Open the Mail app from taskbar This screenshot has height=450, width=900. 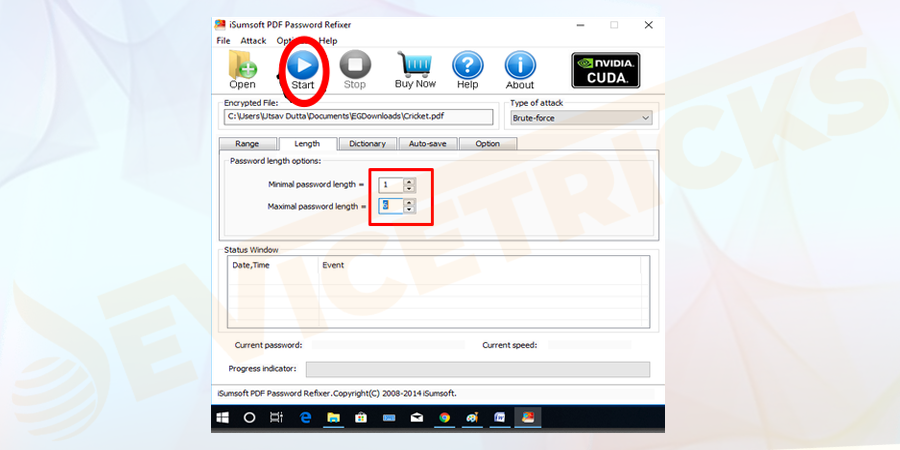[417, 418]
